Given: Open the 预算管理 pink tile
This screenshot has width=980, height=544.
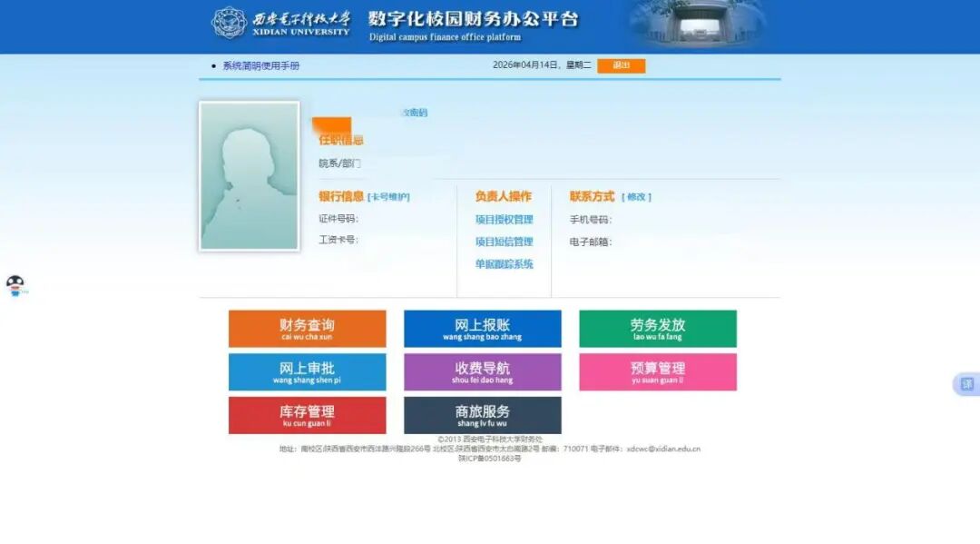Looking at the screenshot, I should click(x=657, y=372).
